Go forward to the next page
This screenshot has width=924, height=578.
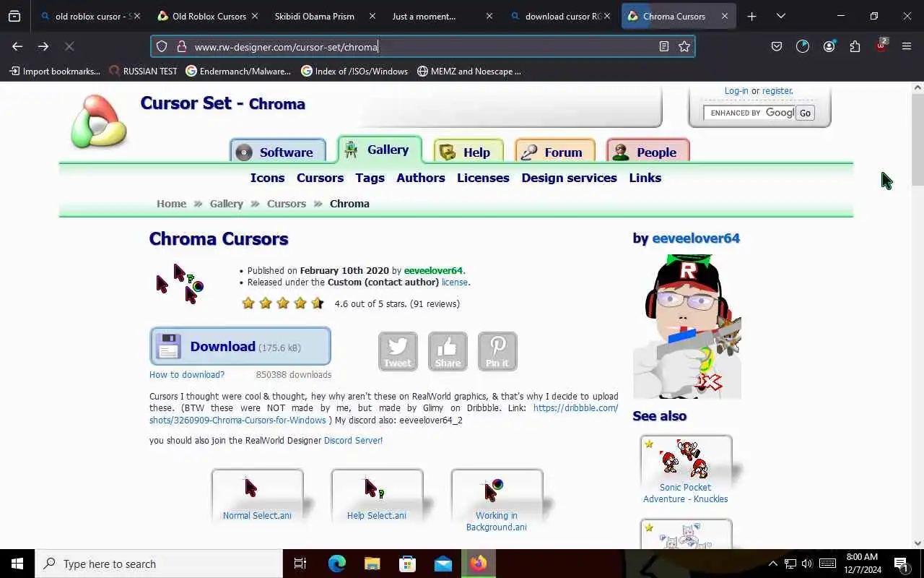43,46
